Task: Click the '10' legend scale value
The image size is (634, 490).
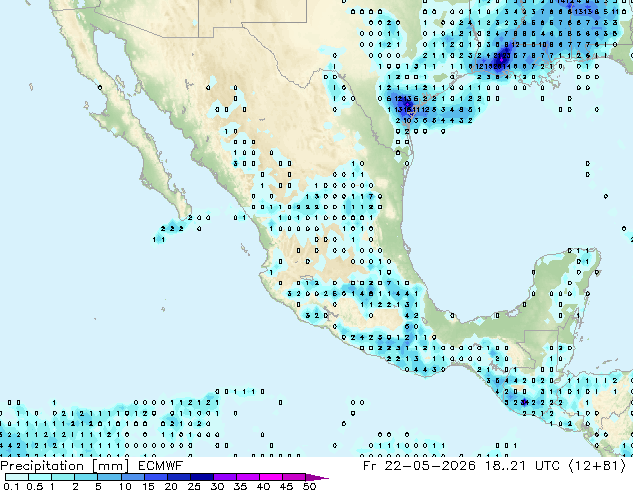Action: (x=125, y=486)
